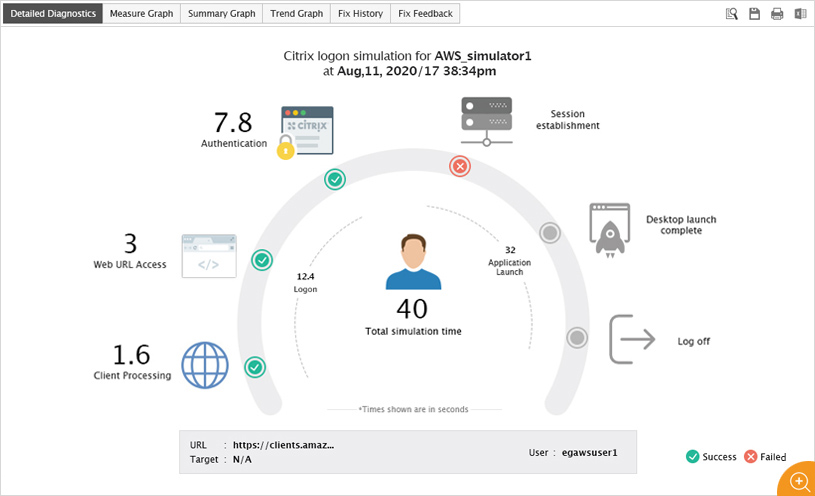Click the Log off label
Viewport: 815px width, 496px height.
[x=693, y=341]
